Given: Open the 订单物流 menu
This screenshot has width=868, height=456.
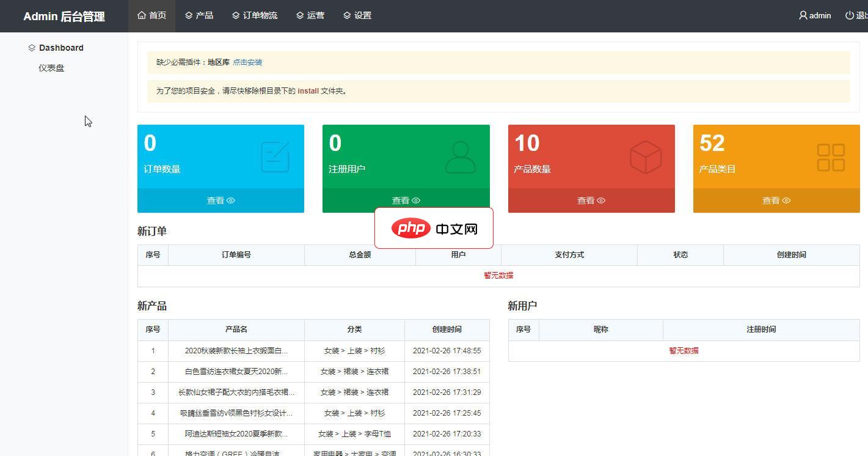Looking at the screenshot, I should coord(255,15).
